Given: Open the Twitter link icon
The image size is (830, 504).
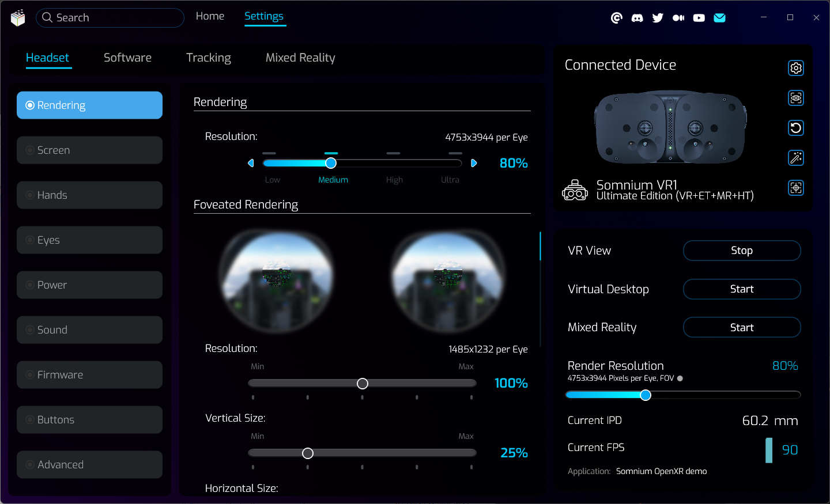Looking at the screenshot, I should [658, 18].
